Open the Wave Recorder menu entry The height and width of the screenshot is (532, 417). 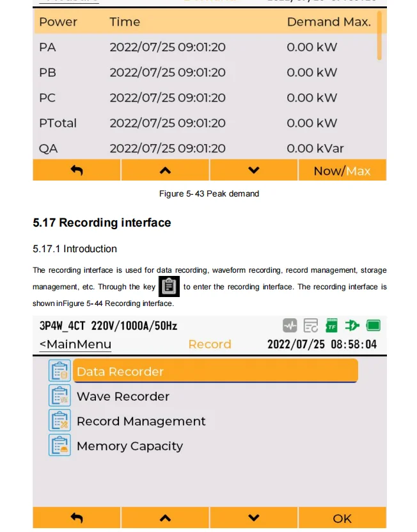click(123, 396)
